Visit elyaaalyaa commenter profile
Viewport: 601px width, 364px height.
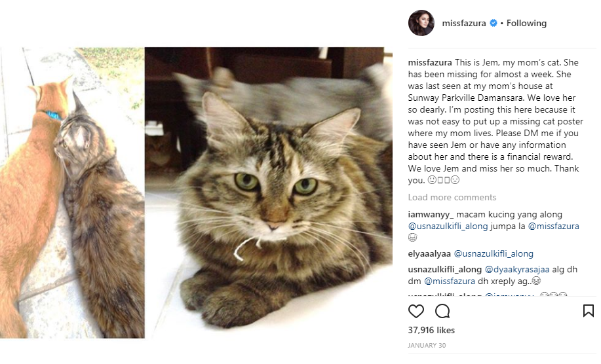[429, 254]
